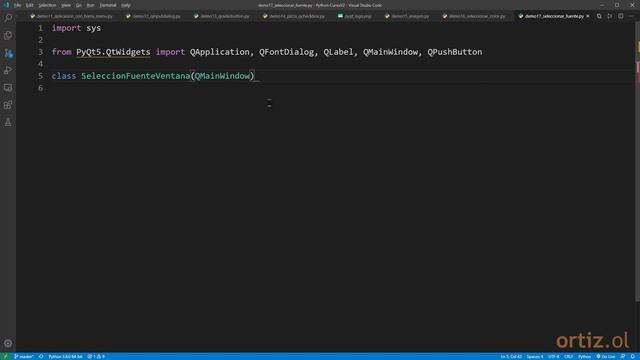Switch to the demo11 aplicacion tab
The height and width of the screenshot is (360, 640).
71,16
